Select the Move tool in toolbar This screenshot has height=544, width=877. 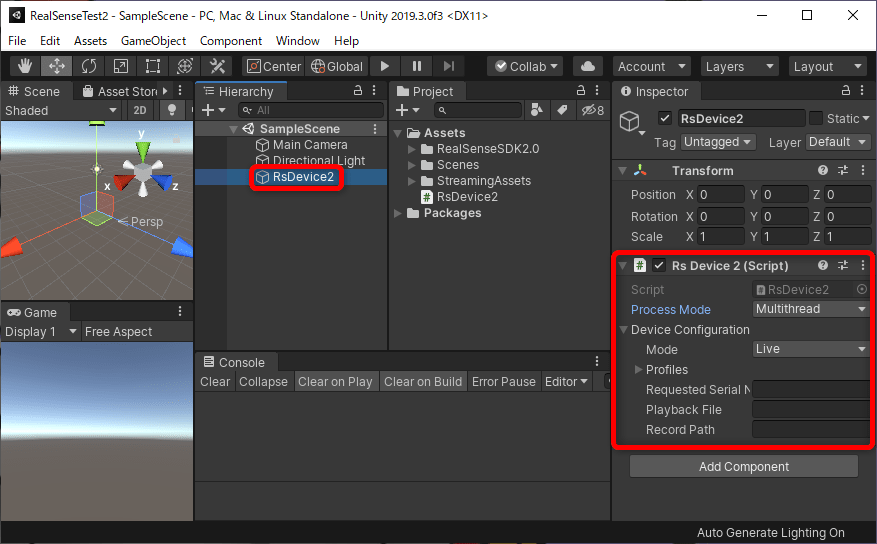(56, 67)
